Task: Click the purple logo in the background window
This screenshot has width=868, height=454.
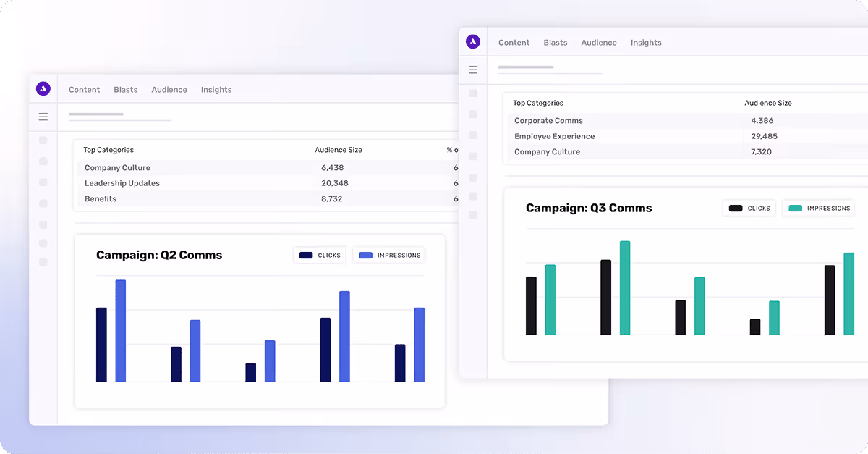Action: (474, 41)
